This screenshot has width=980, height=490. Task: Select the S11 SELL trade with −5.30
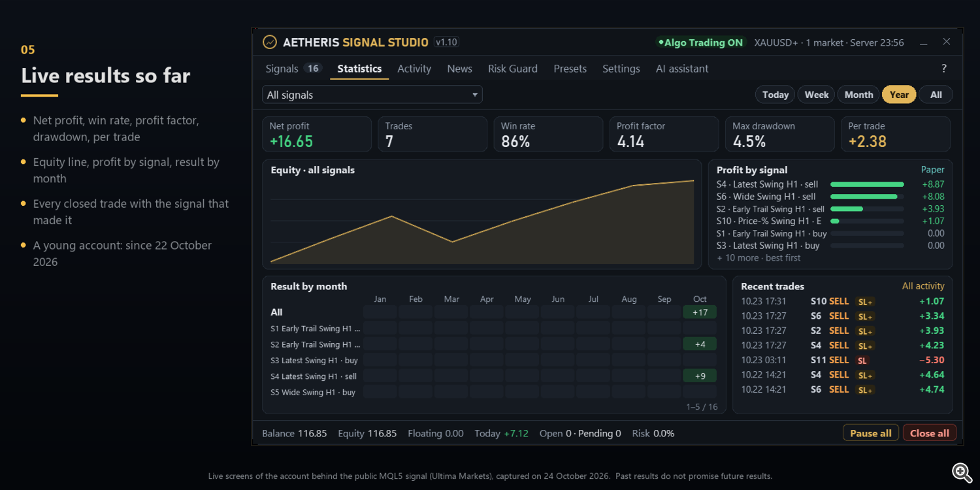click(843, 361)
